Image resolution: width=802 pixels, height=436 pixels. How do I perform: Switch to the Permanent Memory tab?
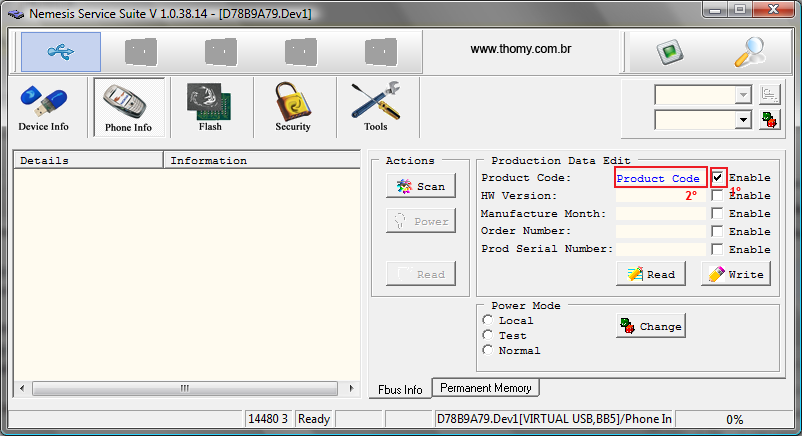tap(486, 388)
